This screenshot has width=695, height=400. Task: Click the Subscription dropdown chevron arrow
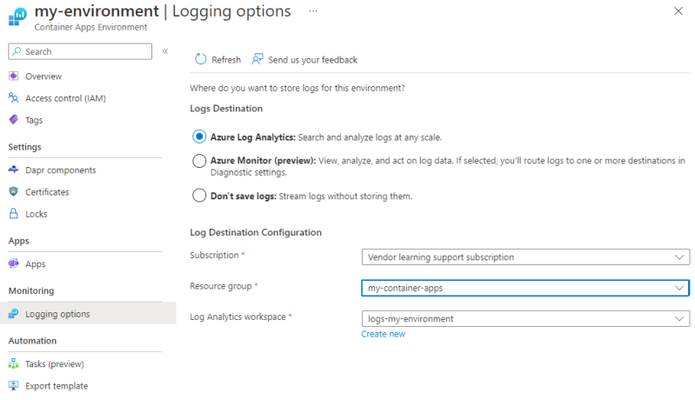(x=679, y=257)
